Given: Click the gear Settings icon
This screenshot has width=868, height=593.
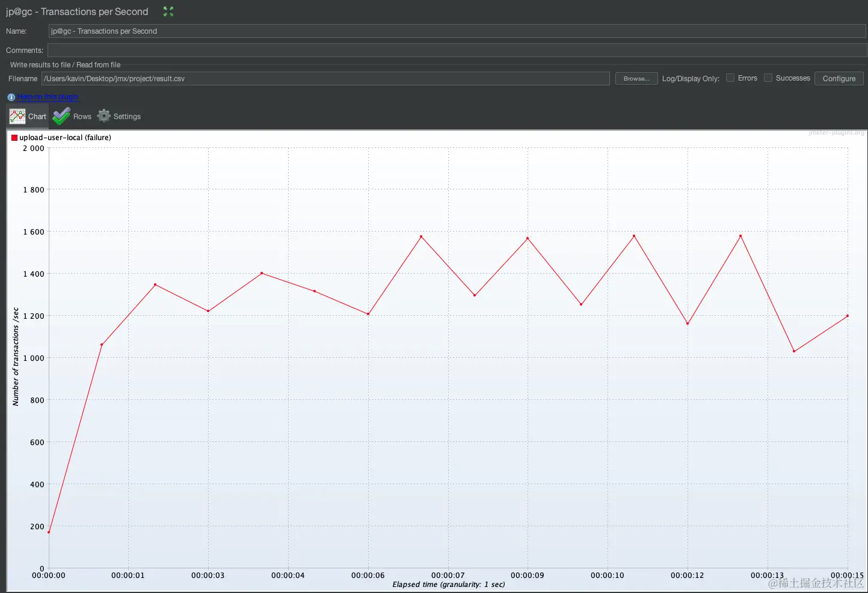Looking at the screenshot, I should pos(104,115).
